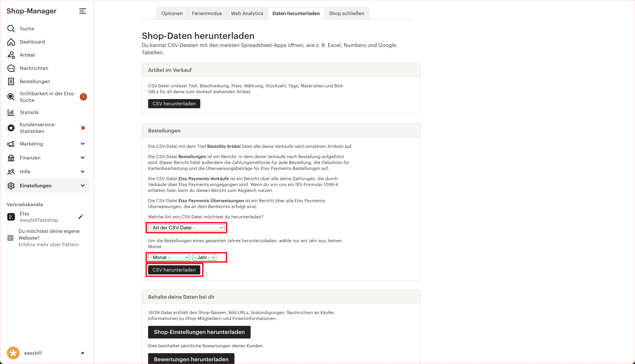Screen dimensions: 635x364
Task: Open Nachrichten chat bubble icon
Action: [11, 68]
